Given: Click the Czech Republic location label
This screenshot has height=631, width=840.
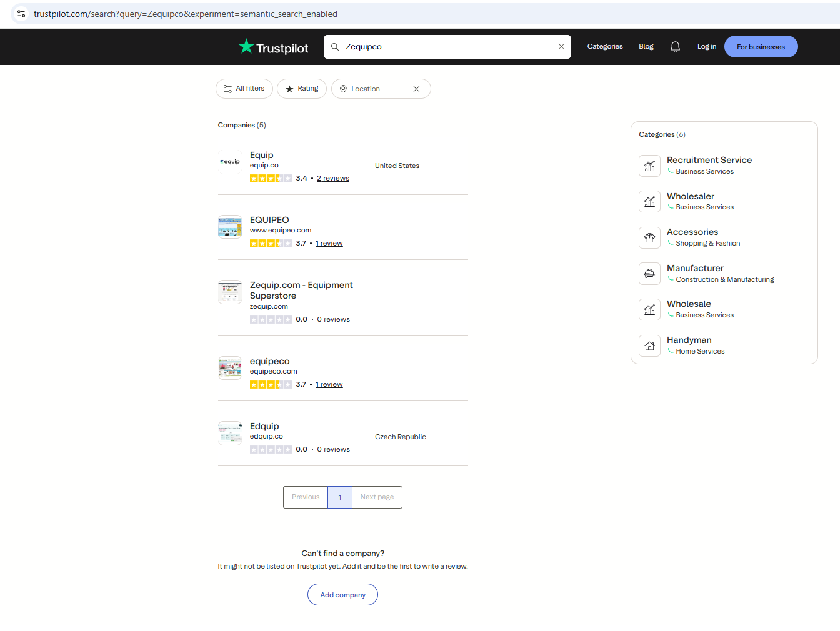Looking at the screenshot, I should (x=401, y=437).
